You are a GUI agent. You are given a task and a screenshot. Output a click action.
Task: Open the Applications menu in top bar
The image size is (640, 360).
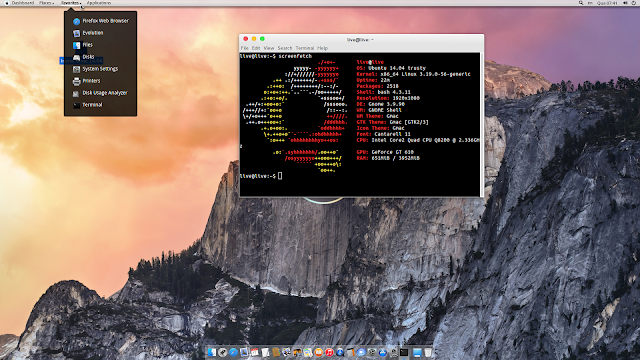(99, 3)
